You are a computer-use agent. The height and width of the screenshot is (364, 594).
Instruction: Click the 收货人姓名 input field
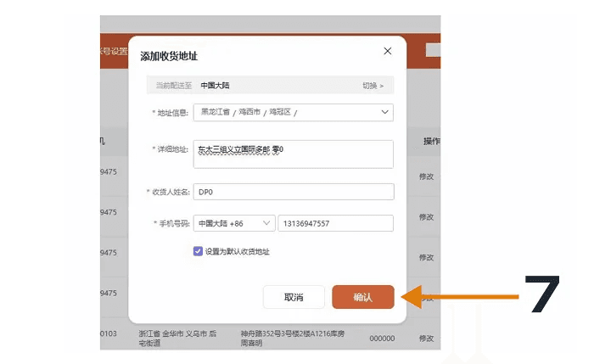pos(294,192)
